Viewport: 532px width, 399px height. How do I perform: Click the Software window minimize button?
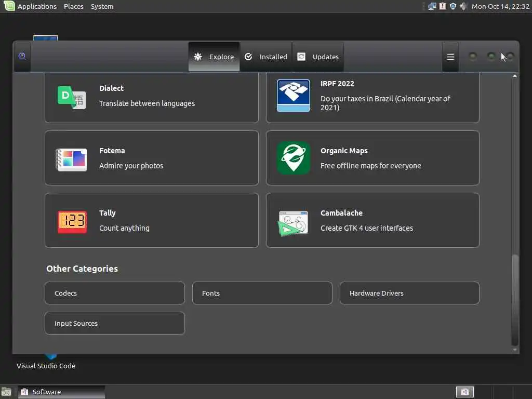(x=473, y=56)
